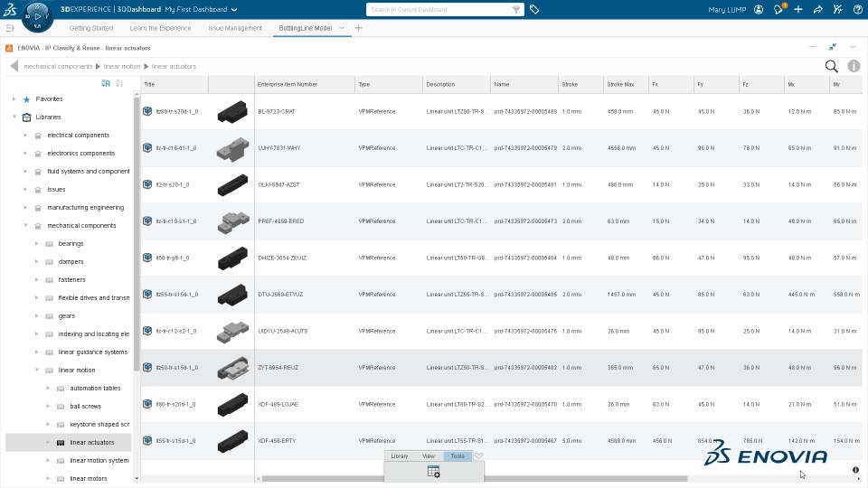Switch to Issue Management tab
Image resolution: width=868 pixels, height=488 pixels.
235,28
